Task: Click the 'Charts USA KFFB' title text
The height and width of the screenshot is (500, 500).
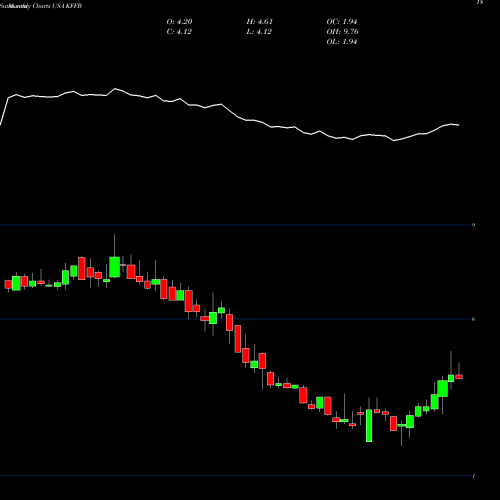Action: [x=57, y=6]
